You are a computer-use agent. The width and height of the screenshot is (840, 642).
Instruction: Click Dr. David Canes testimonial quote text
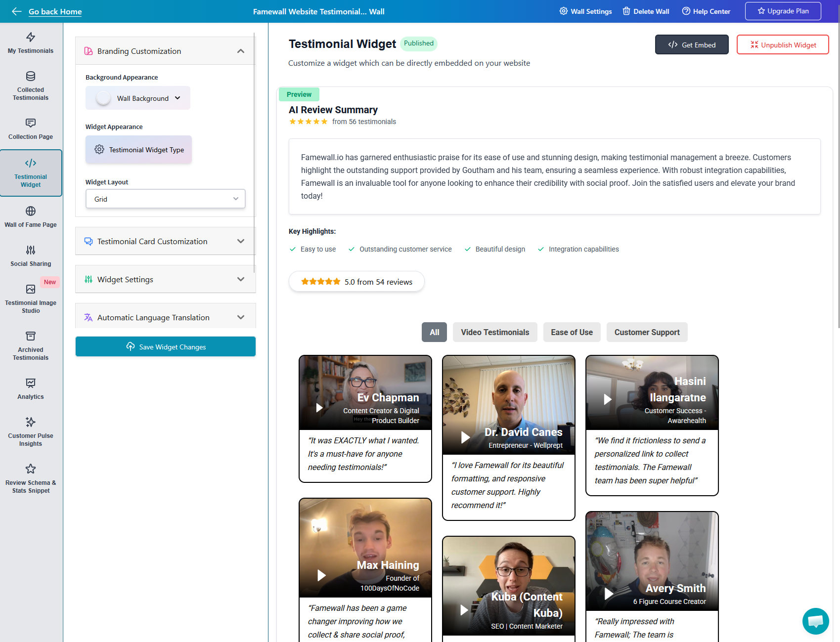508,485
